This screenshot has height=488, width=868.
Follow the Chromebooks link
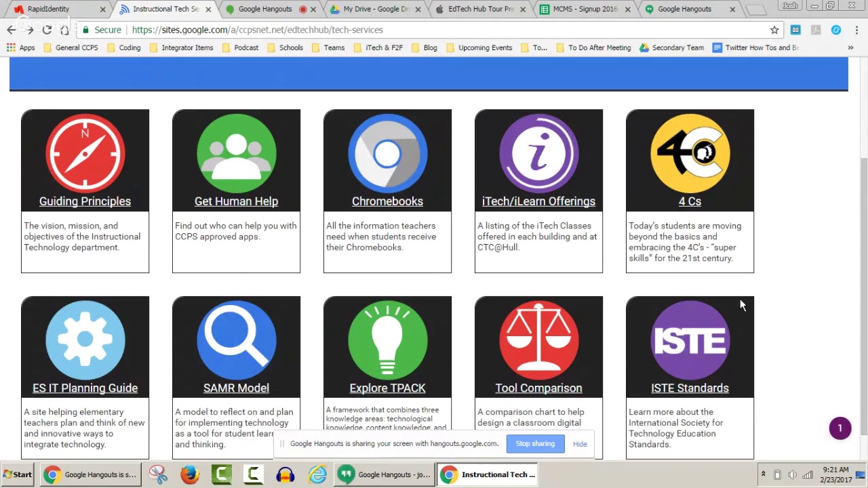pos(387,201)
